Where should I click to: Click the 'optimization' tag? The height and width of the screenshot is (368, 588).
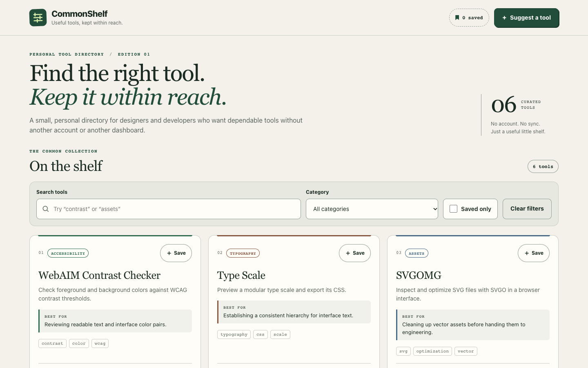[x=432, y=351]
